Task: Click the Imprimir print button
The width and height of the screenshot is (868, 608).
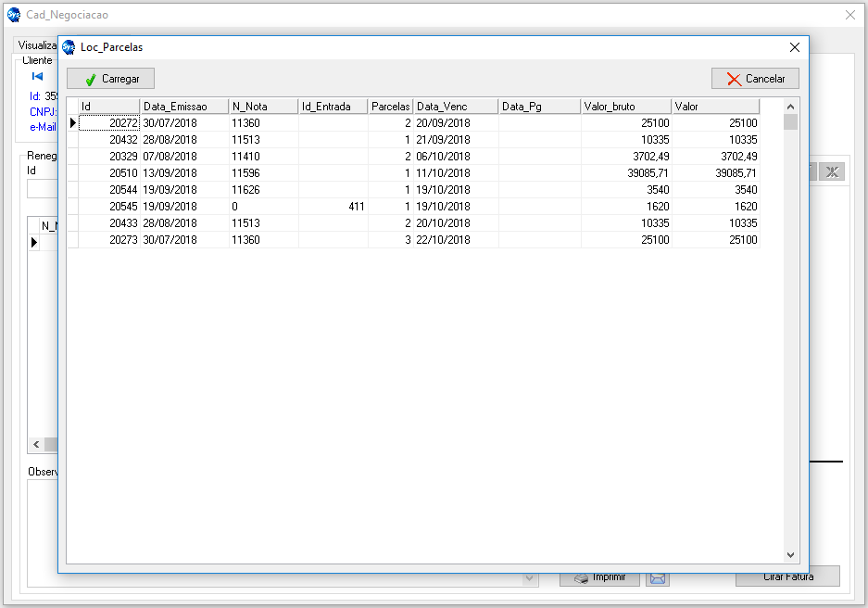Action: [599, 576]
